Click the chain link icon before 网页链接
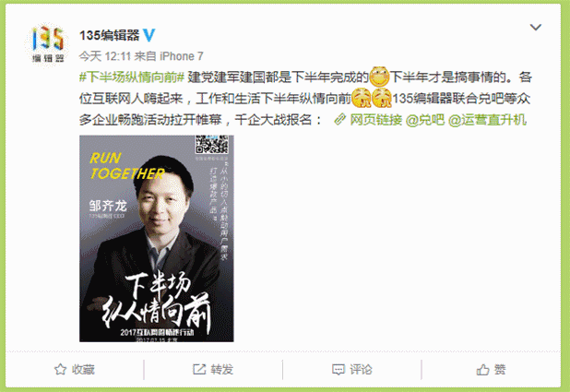Image resolution: width=570 pixels, height=392 pixels. [339, 119]
